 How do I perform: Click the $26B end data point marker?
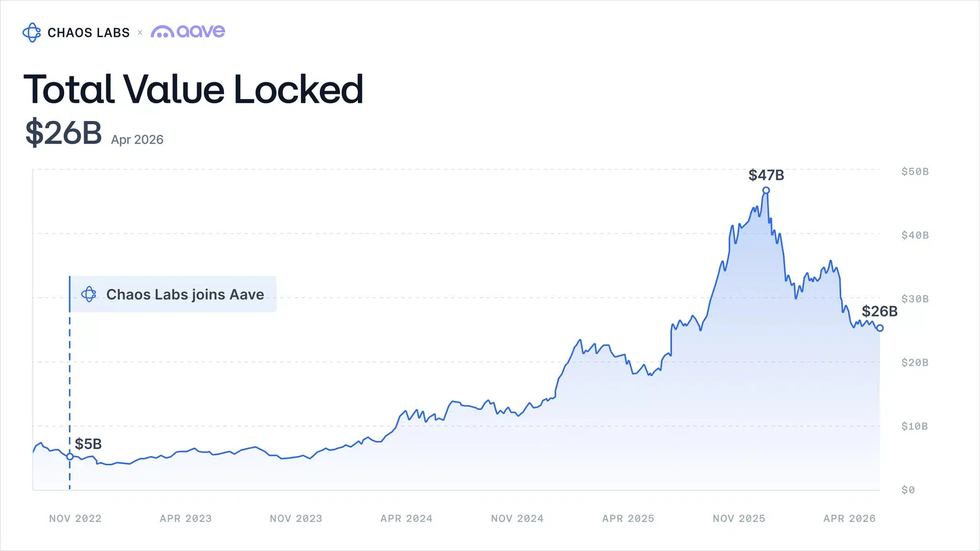coord(880,328)
